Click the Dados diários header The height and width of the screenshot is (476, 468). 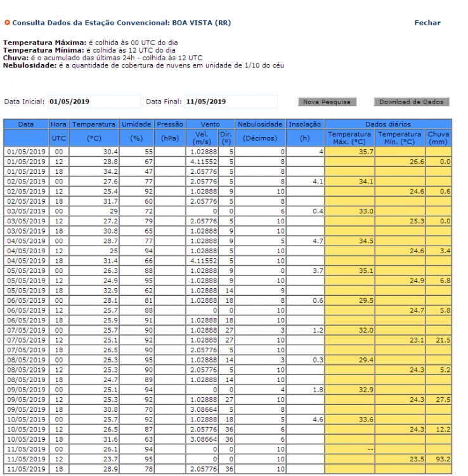[388, 124]
